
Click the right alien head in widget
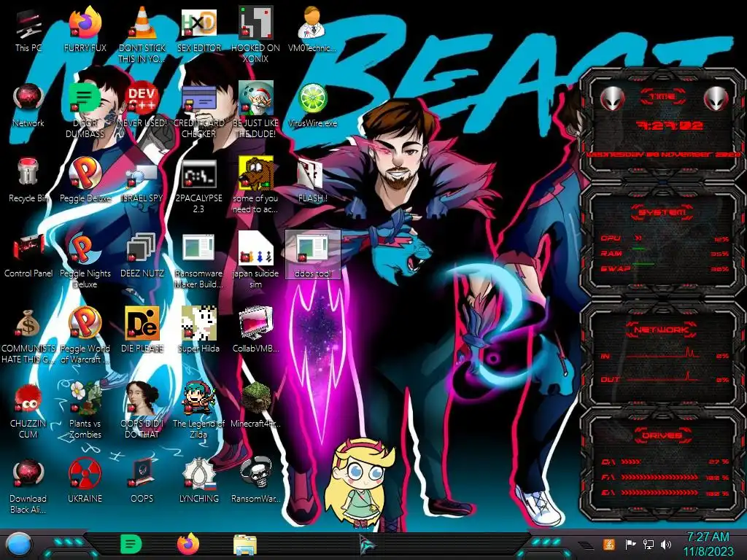[716, 98]
